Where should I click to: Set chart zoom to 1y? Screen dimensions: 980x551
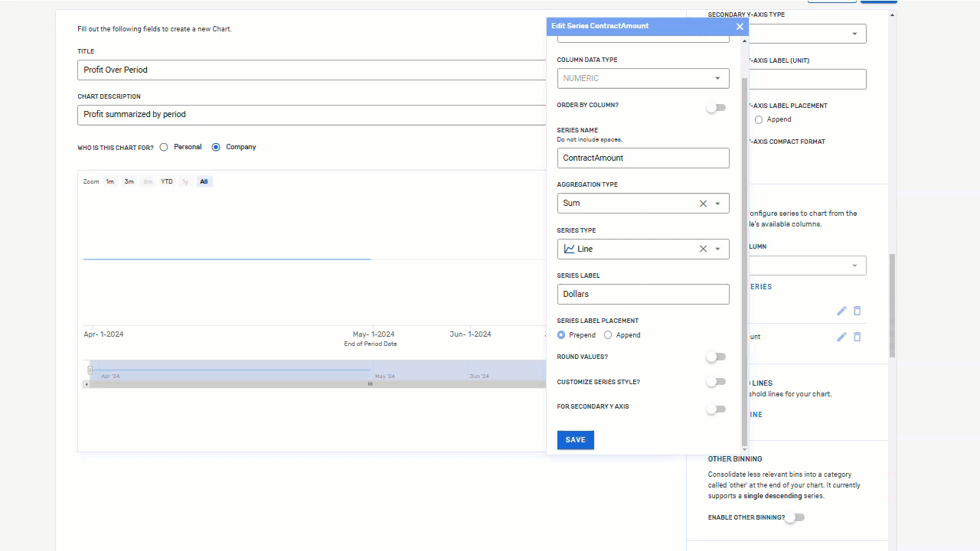tap(185, 181)
